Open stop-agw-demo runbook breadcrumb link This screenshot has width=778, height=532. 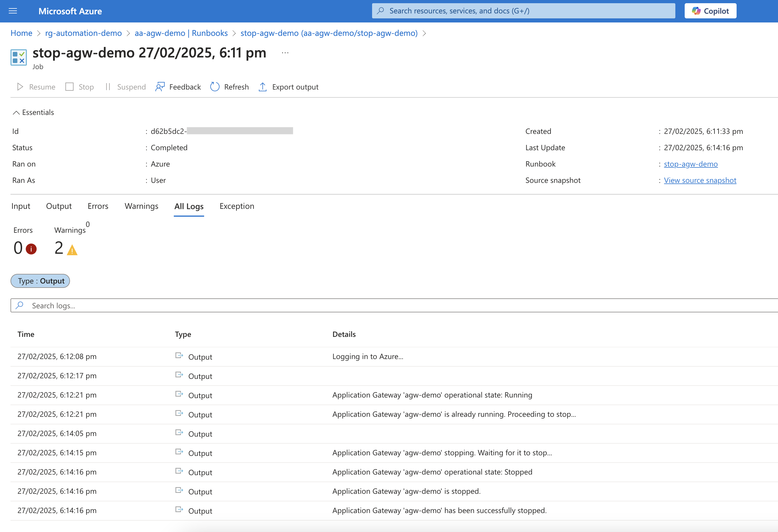pyautogui.click(x=329, y=33)
